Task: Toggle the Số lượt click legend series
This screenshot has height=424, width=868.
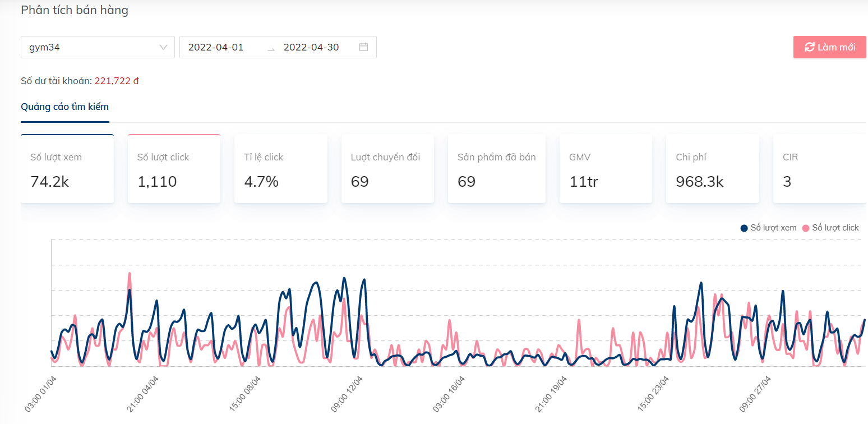Action: (x=831, y=228)
